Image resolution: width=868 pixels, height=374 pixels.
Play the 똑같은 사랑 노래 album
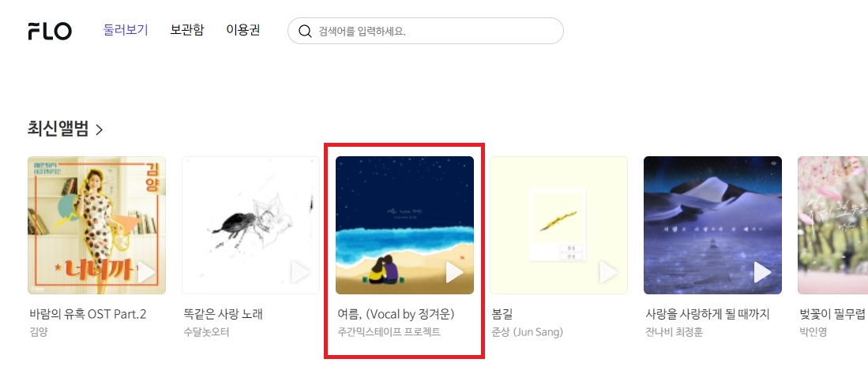301,272
